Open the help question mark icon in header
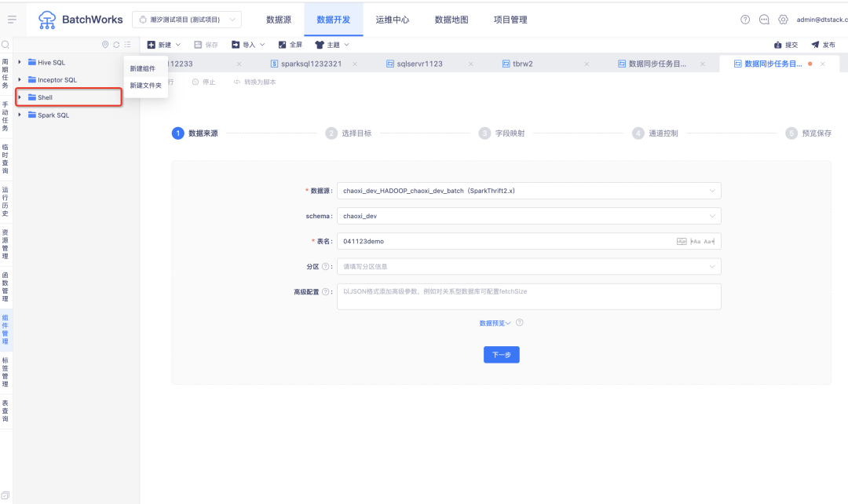Screen dimensions: 848x504 tap(745, 20)
